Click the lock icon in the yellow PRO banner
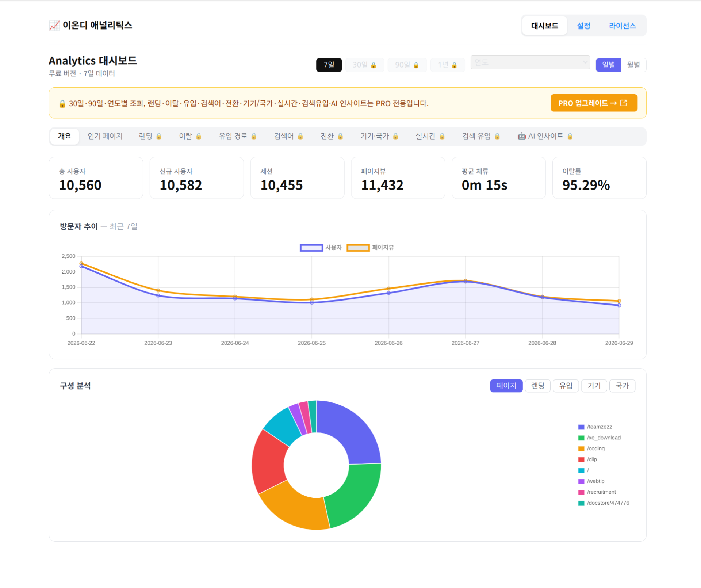This screenshot has height=588, width=701. tap(62, 104)
